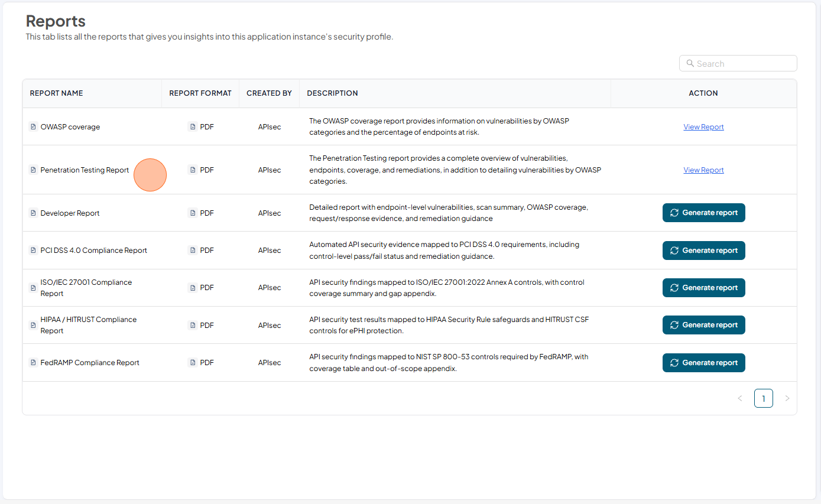Click the PDF file icon in HIPAA / HITRUST row
The image size is (821, 504).
click(192, 325)
